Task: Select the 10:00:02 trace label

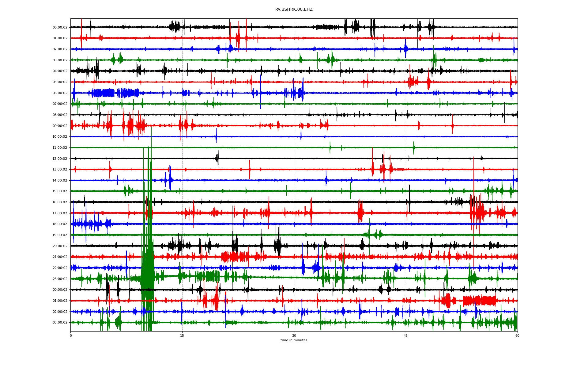Action: tap(60, 137)
